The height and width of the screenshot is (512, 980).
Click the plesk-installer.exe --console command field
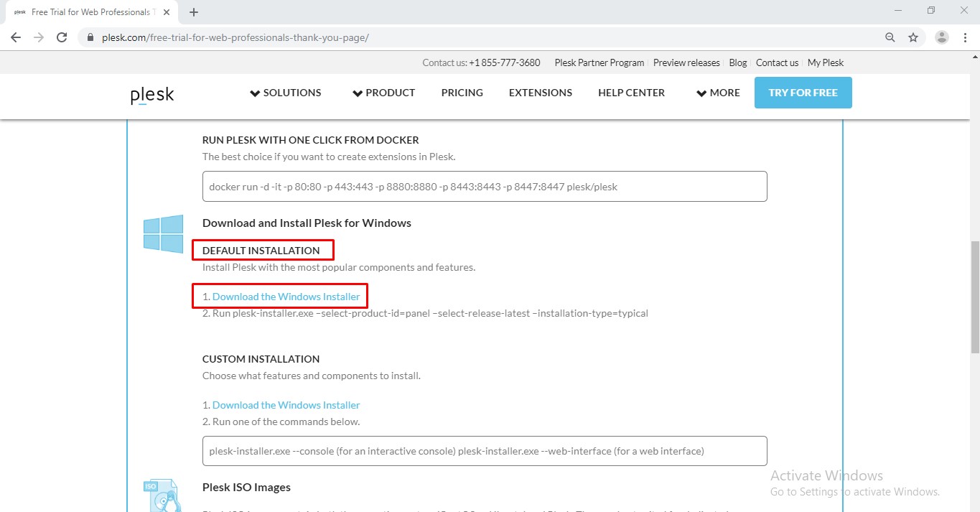click(485, 451)
